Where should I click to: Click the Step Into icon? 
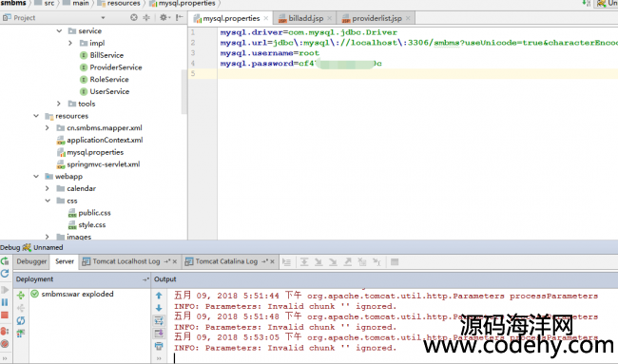pos(319,262)
